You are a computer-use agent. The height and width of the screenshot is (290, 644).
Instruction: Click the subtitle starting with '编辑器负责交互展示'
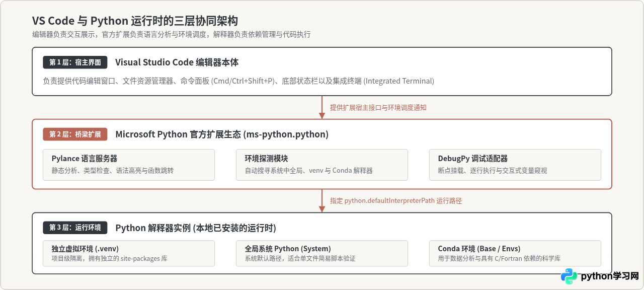[172, 34]
